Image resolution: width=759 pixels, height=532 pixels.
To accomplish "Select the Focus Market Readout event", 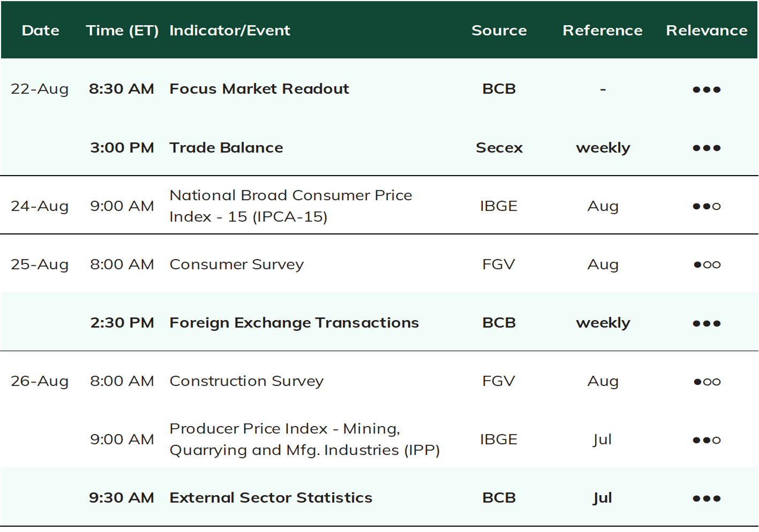I will tap(259, 89).
